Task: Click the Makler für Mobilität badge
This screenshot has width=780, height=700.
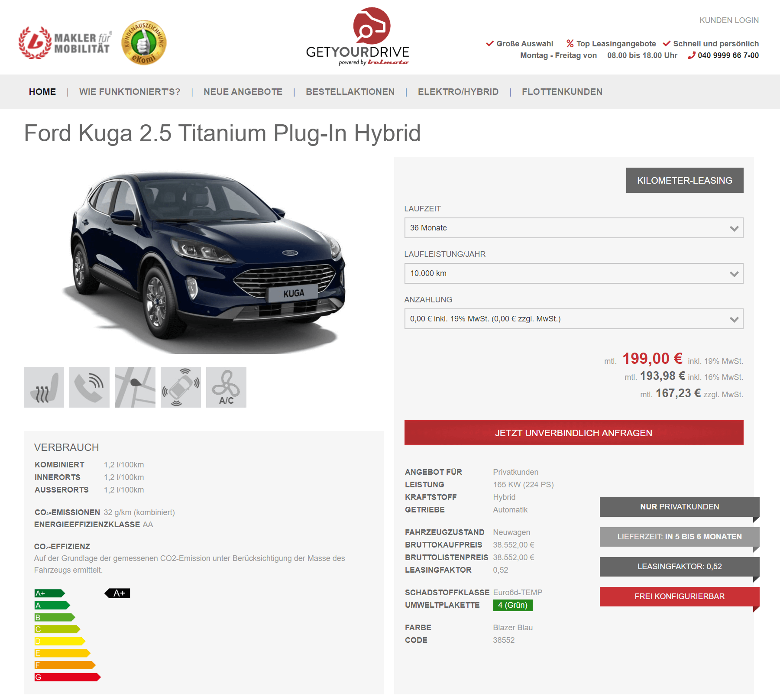Action: (65, 42)
